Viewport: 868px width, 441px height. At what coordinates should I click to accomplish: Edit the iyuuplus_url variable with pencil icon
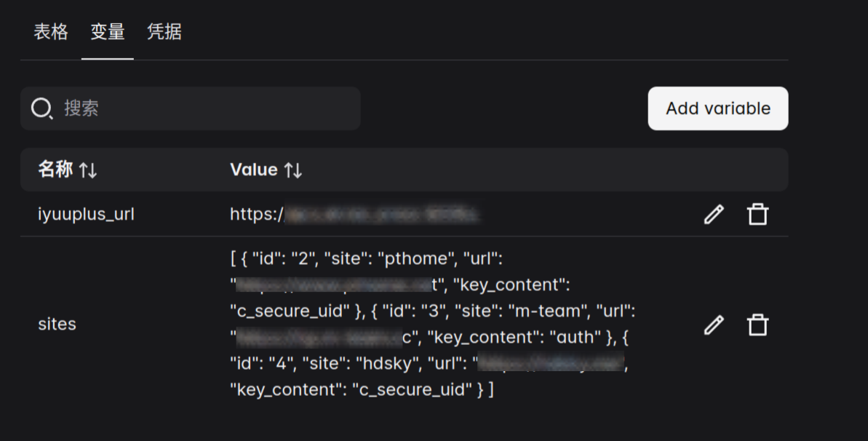pyautogui.click(x=714, y=215)
